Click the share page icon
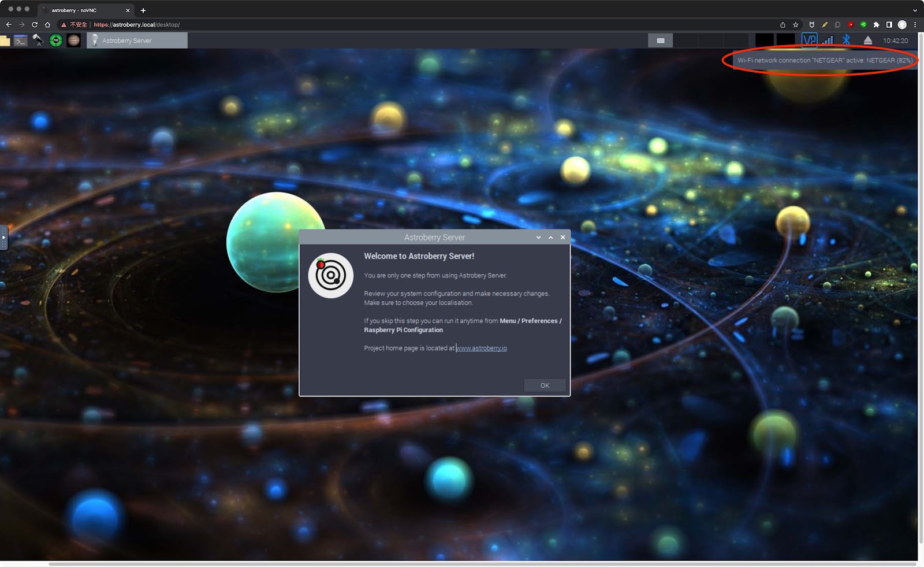The image size is (924, 567). pos(783,25)
